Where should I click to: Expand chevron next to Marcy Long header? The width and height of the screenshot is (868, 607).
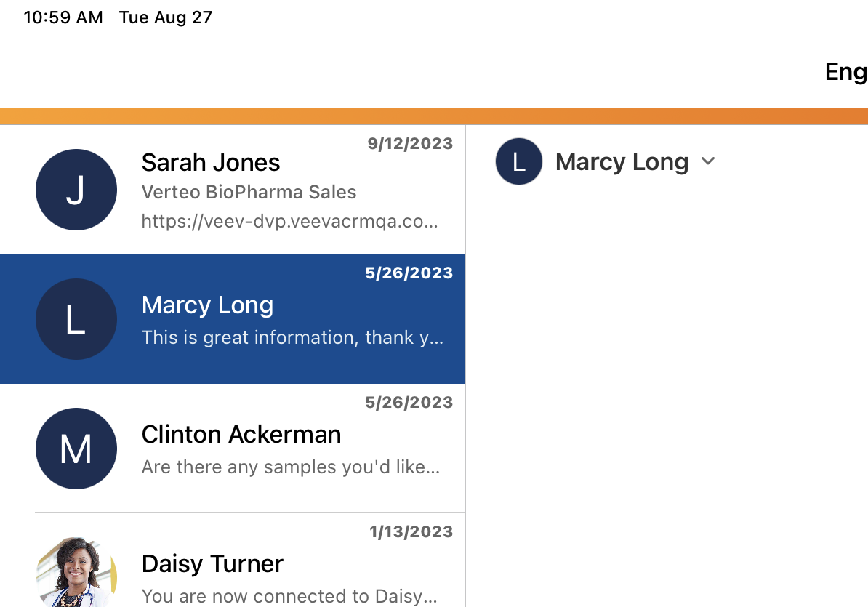tap(708, 161)
